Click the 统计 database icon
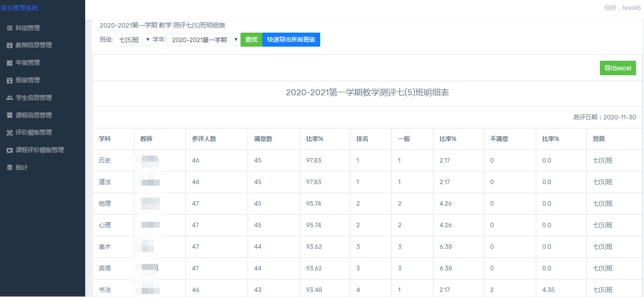The width and height of the screenshot is (644, 298). [x=9, y=168]
